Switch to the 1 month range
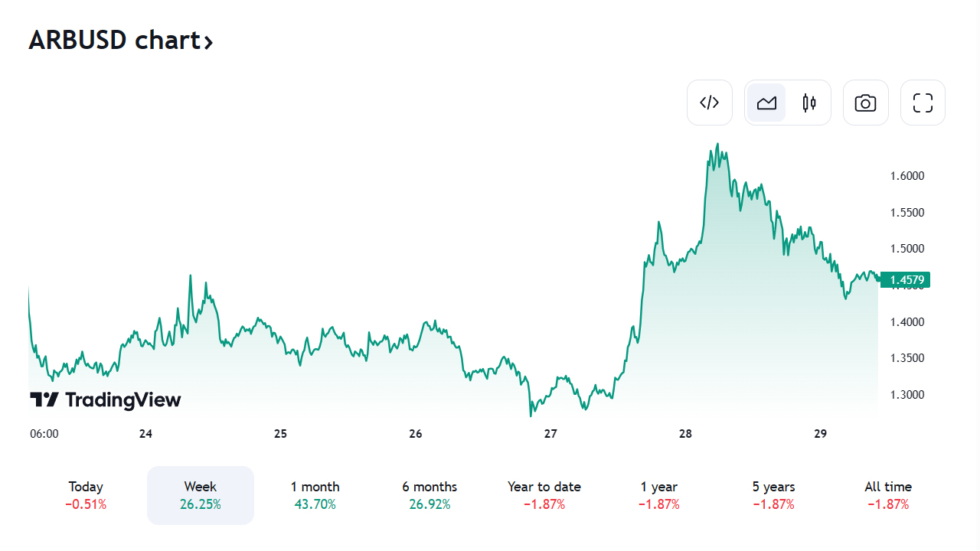This screenshot has height=551, width=980. [x=315, y=495]
